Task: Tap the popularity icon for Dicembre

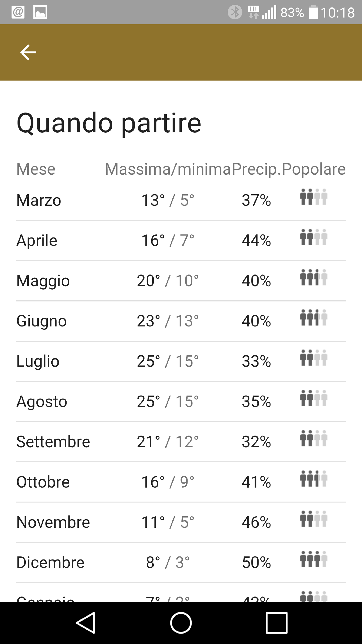Action: (x=313, y=559)
